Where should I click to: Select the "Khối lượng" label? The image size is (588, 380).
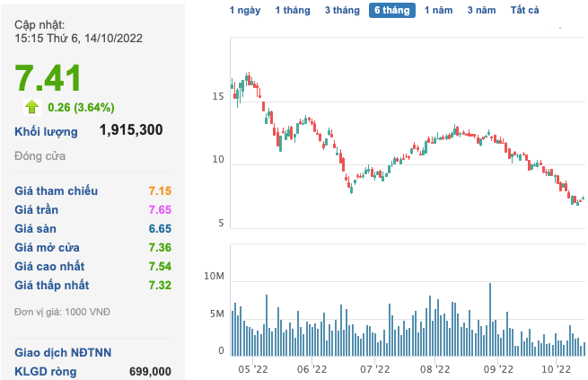[46, 131]
